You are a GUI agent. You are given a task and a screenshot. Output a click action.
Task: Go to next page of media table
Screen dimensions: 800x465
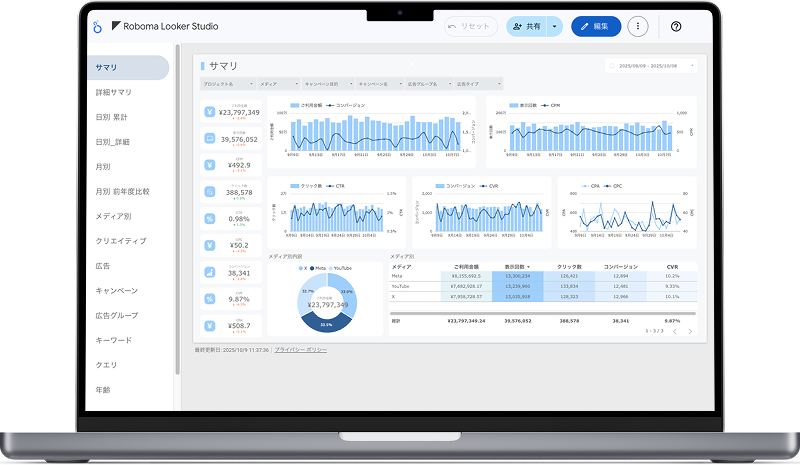pyautogui.click(x=690, y=331)
